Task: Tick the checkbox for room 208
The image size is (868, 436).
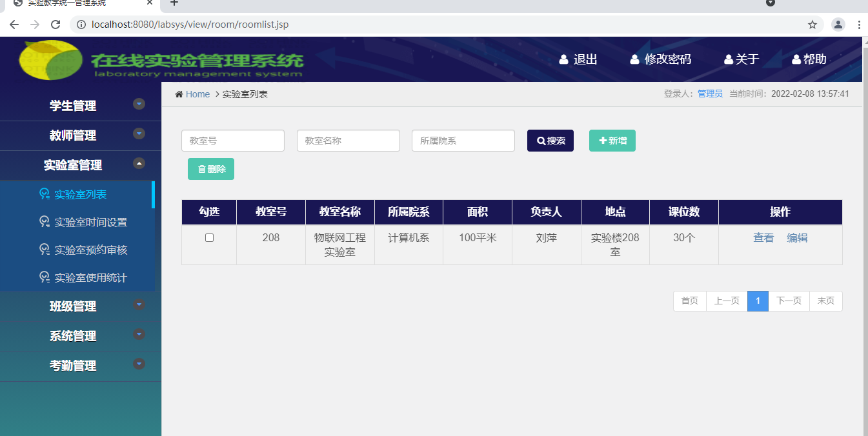Action: point(209,237)
